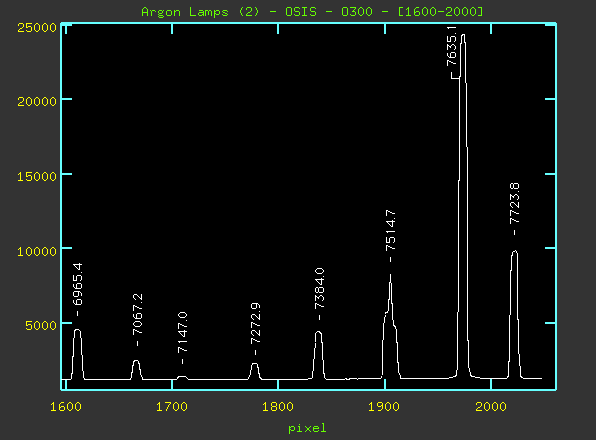Click the 7147.0 line label
Viewport: 596px width, 440px height.
click(182, 332)
